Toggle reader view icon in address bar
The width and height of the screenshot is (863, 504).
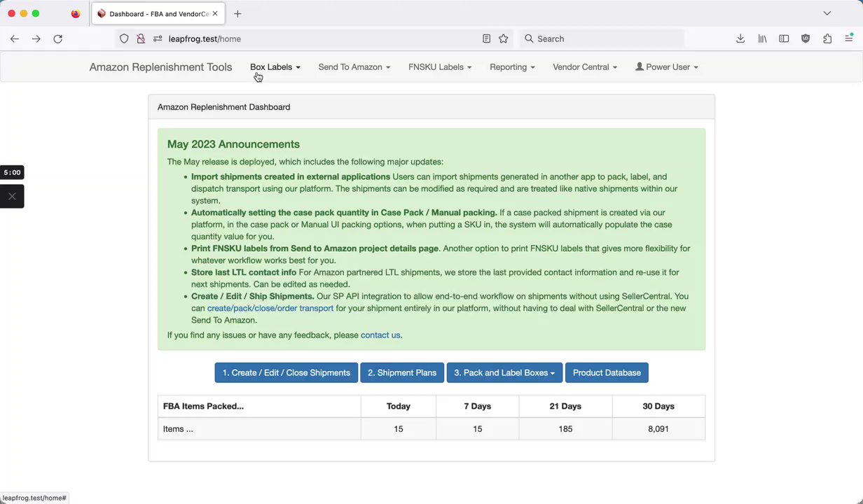tap(486, 39)
